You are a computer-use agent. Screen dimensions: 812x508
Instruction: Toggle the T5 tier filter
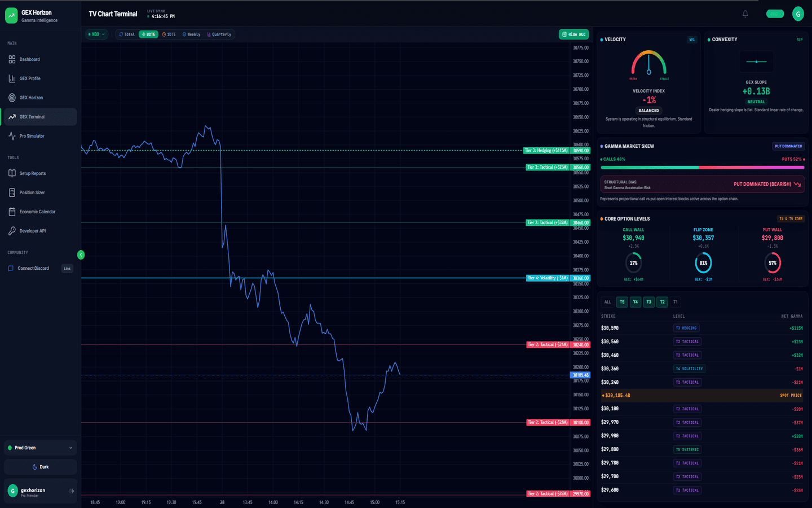[x=622, y=302]
